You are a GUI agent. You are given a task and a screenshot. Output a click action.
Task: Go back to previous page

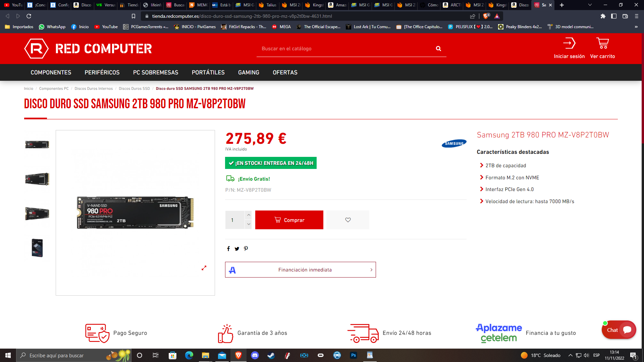[7, 16]
